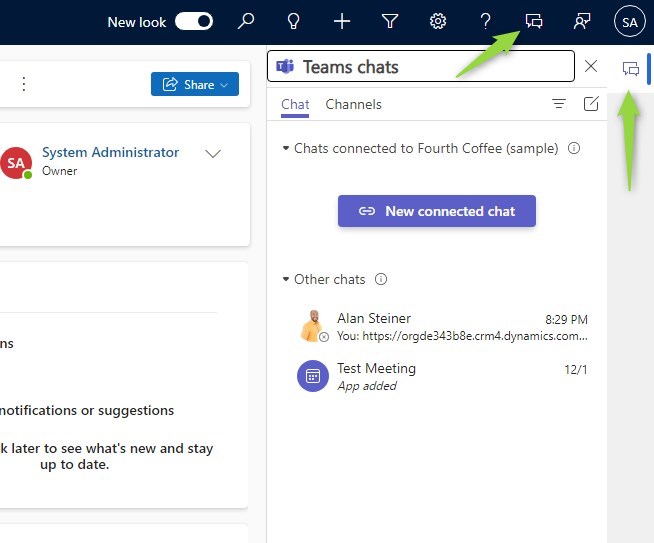Collapse Chats connected to Fourth Coffee section

point(286,148)
